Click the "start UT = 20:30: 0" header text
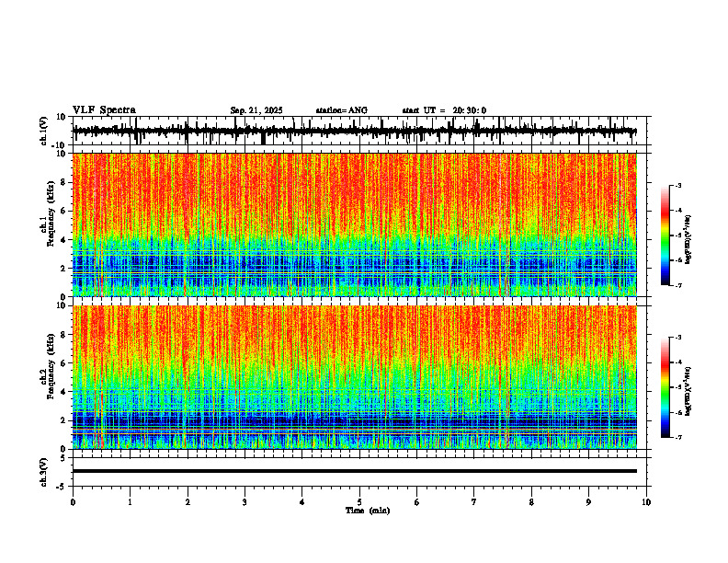 click(x=444, y=110)
